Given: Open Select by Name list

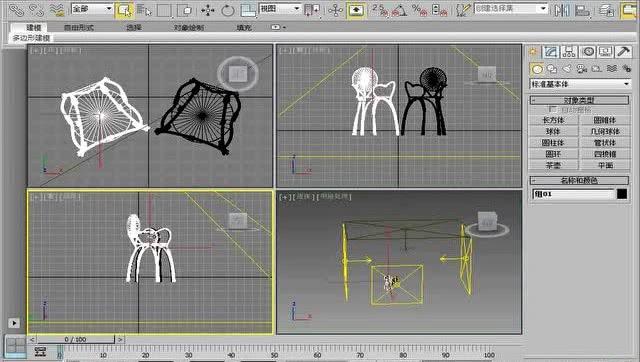Looking at the screenshot, I should coord(144,10).
